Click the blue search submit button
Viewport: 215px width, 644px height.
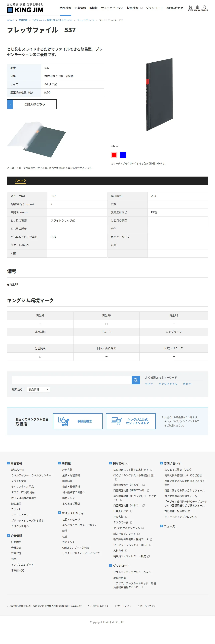tap(136, 380)
